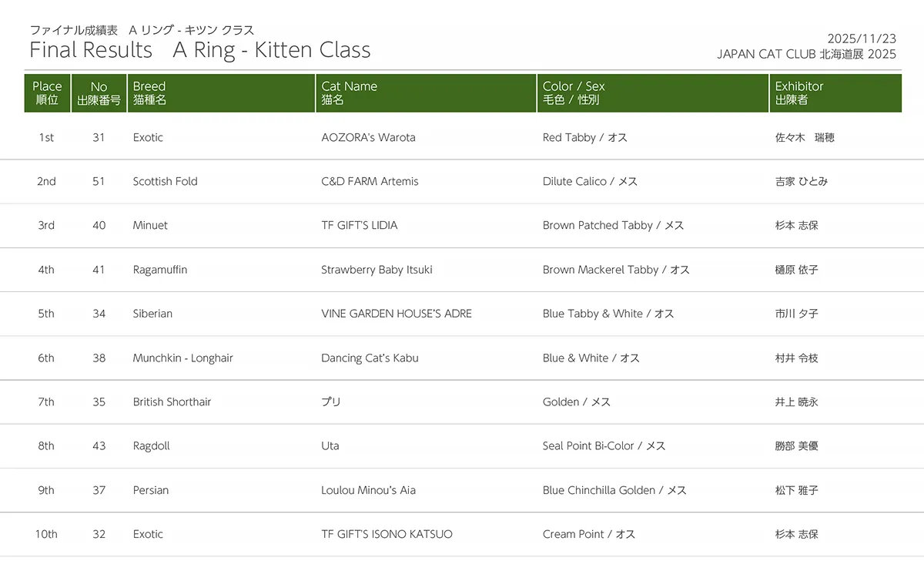This screenshot has height=578, width=924.
Task: Select Loulou Minou's Aia entry
Action: pyautogui.click(x=368, y=490)
